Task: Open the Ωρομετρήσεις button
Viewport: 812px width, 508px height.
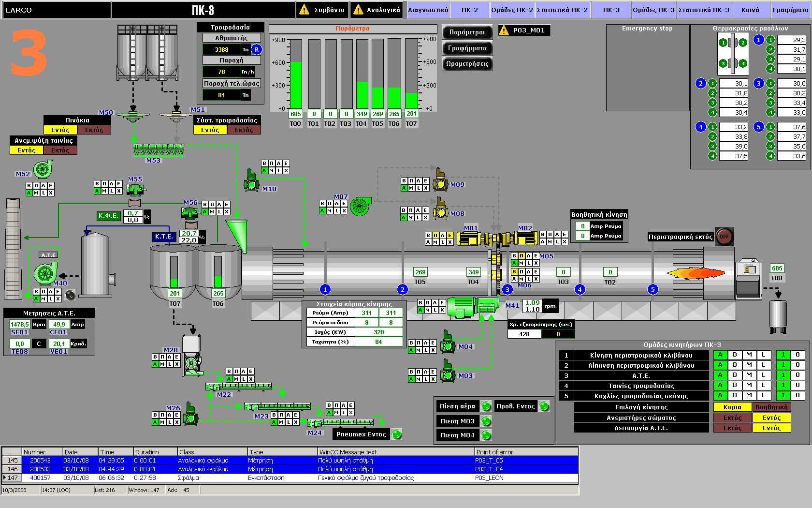Action: coord(467,64)
